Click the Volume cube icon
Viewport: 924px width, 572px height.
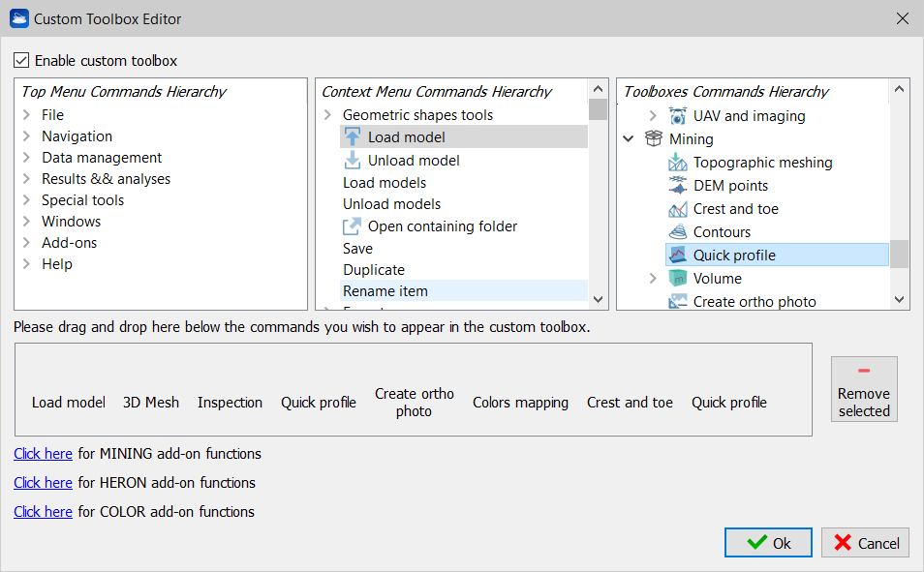tap(678, 279)
